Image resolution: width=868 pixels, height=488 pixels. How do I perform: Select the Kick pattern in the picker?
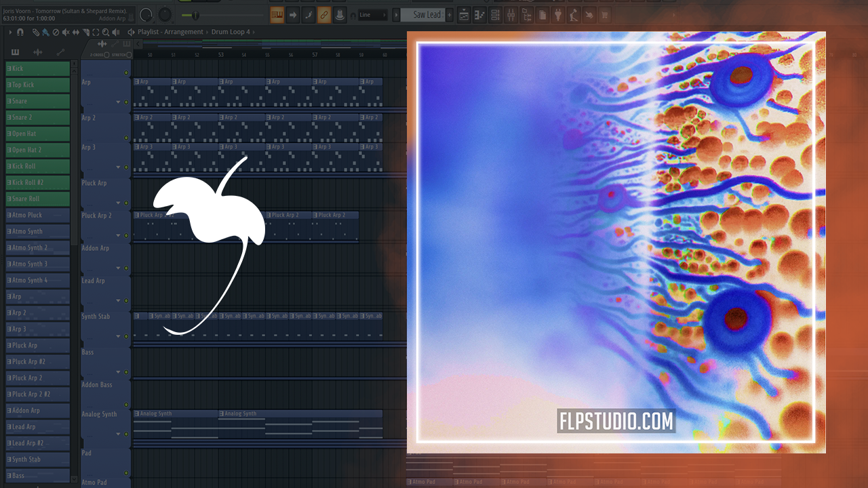(38, 68)
